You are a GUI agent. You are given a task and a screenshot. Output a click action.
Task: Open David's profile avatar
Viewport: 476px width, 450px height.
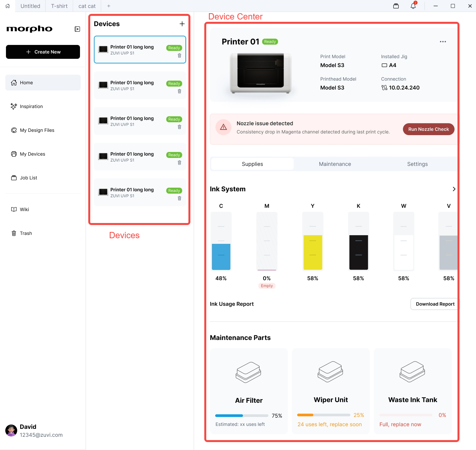[x=11, y=431]
